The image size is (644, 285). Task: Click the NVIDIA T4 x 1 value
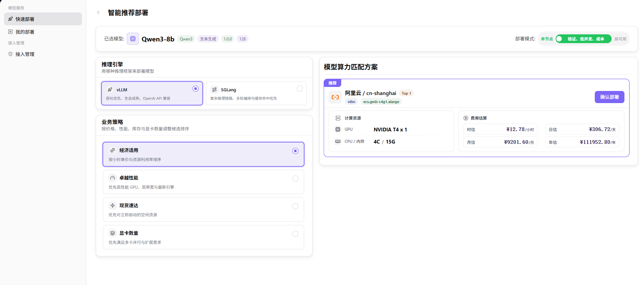pos(390,130)
